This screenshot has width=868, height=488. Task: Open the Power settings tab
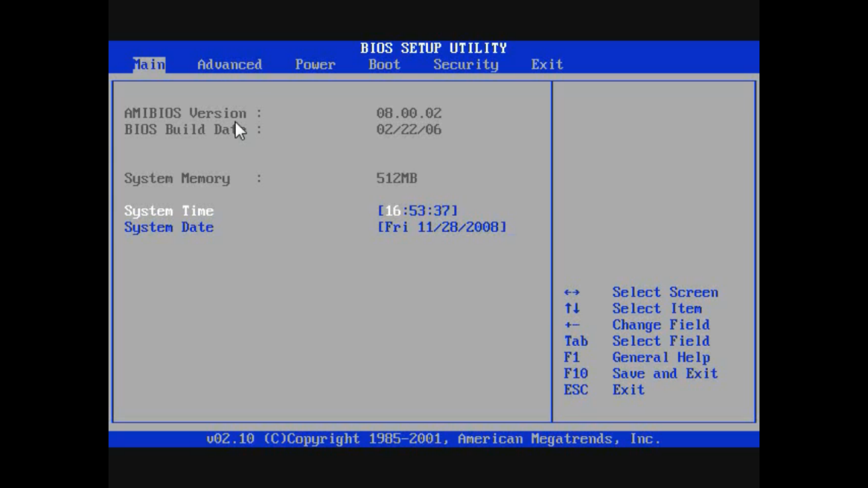click(x=315, y=65)
